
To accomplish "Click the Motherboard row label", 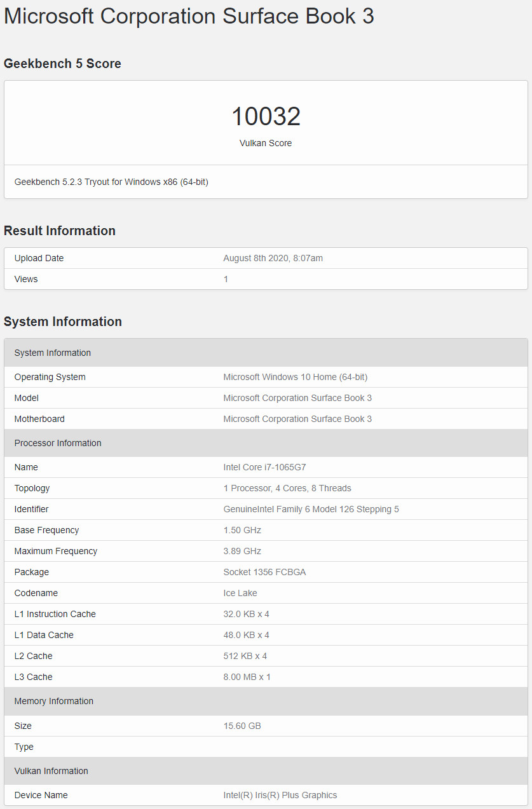I will point(39,419).
